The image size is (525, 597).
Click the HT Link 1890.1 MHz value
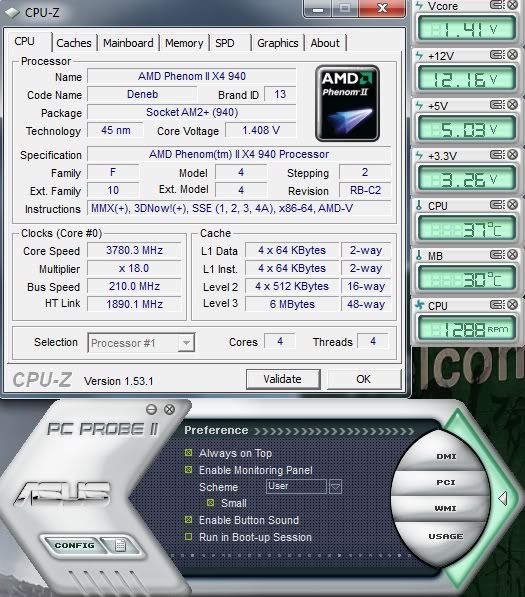pos(134,304)
